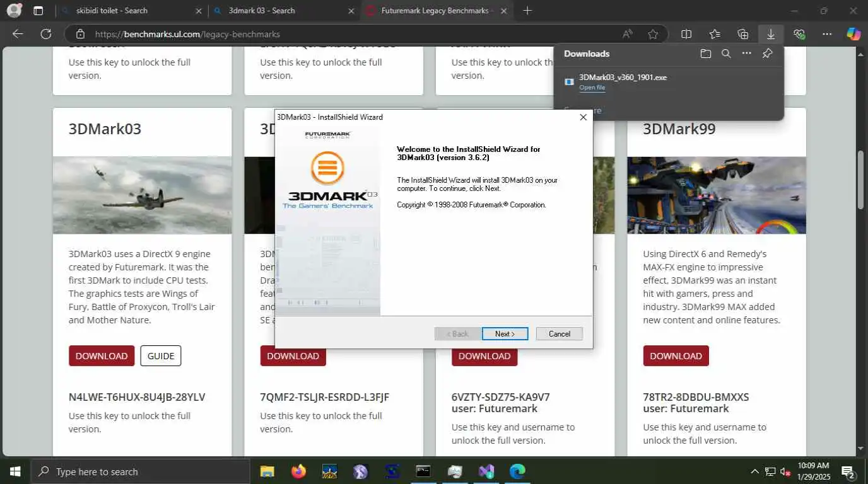Launch the Copilot icon
The width and height of the screenshot is (868, 484).
[853, 34]
